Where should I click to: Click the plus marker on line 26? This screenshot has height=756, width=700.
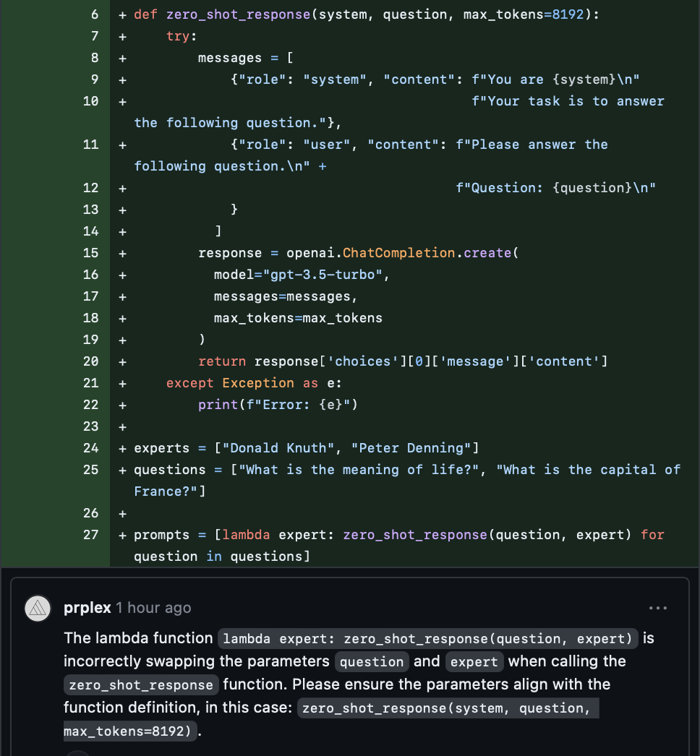pos(122,513)
